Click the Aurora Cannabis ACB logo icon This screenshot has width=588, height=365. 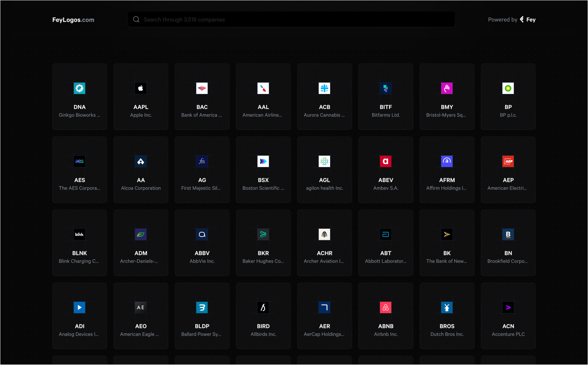[324, 88]
